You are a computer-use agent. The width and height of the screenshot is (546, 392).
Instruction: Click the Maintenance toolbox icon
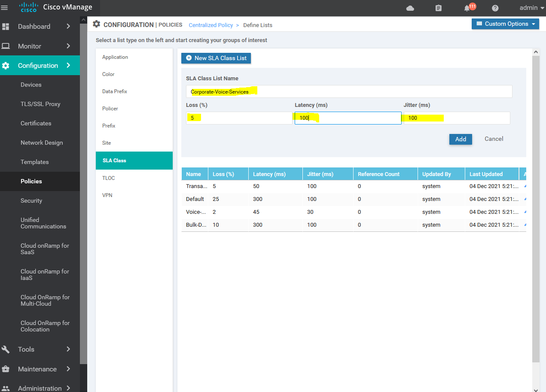click(6, 369)
